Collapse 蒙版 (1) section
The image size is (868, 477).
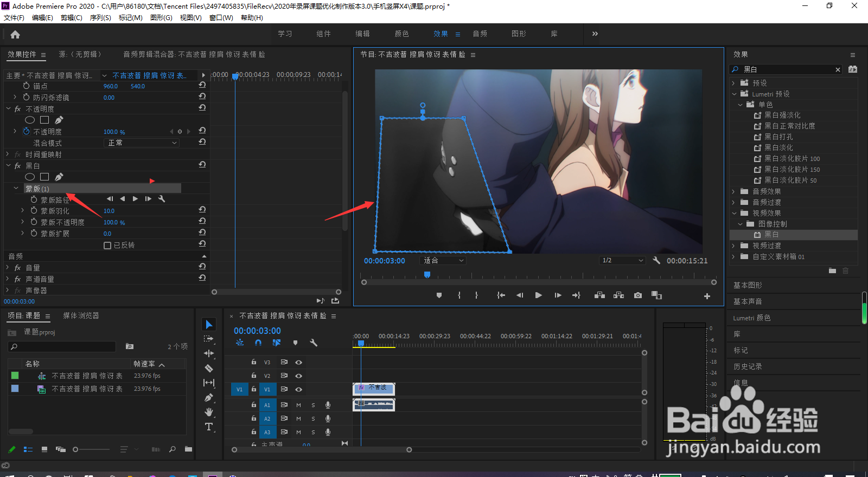(x=16, y=188)
